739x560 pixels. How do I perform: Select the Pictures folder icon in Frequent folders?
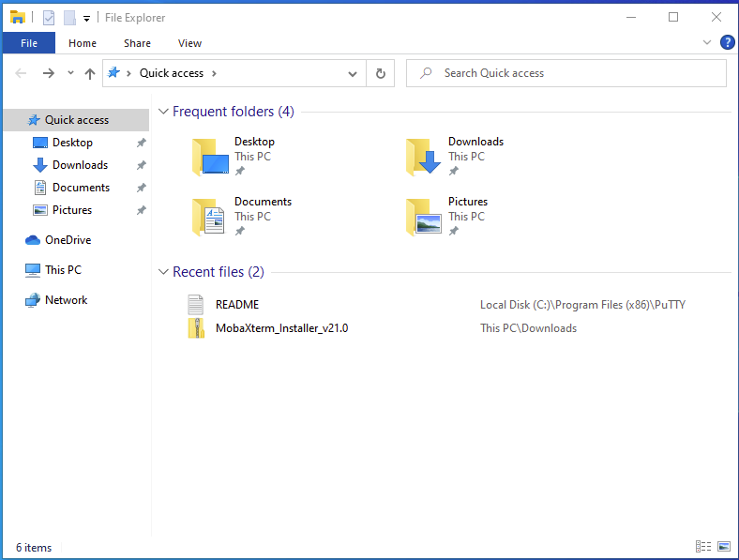[424, 217]
